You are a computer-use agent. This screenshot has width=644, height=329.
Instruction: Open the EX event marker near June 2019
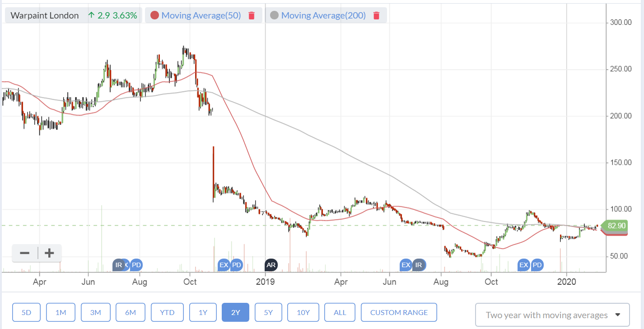click(406, 265)
